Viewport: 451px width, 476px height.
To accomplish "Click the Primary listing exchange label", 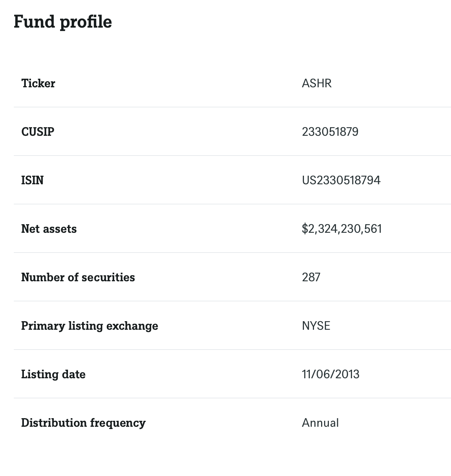I will (90, 326).
